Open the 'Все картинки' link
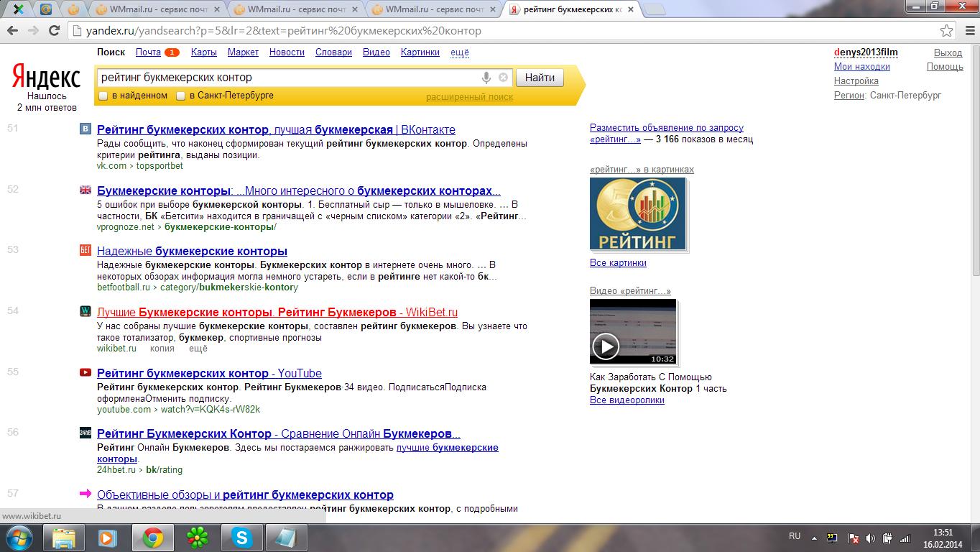 click(618, 263)
